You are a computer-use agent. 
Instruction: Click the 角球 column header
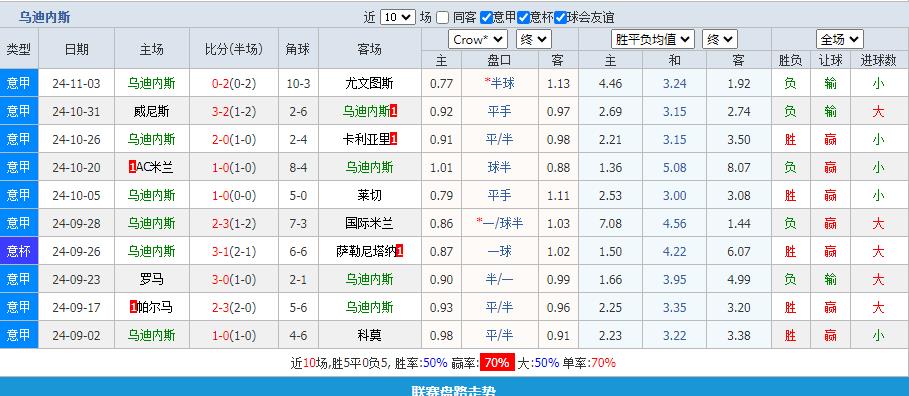(x=298, y=49)
